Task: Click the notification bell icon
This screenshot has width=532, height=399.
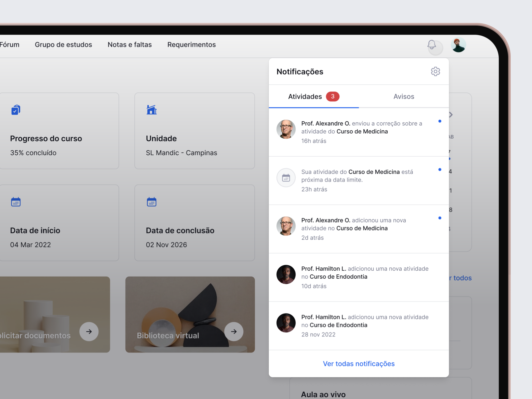Action: tap(432, 45)
